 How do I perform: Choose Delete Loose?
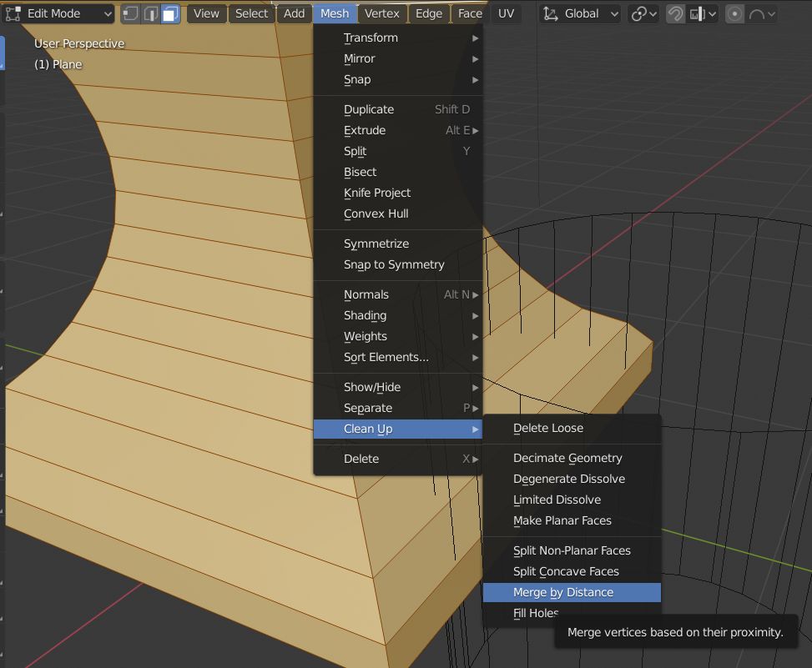click(x=572, y=429)
